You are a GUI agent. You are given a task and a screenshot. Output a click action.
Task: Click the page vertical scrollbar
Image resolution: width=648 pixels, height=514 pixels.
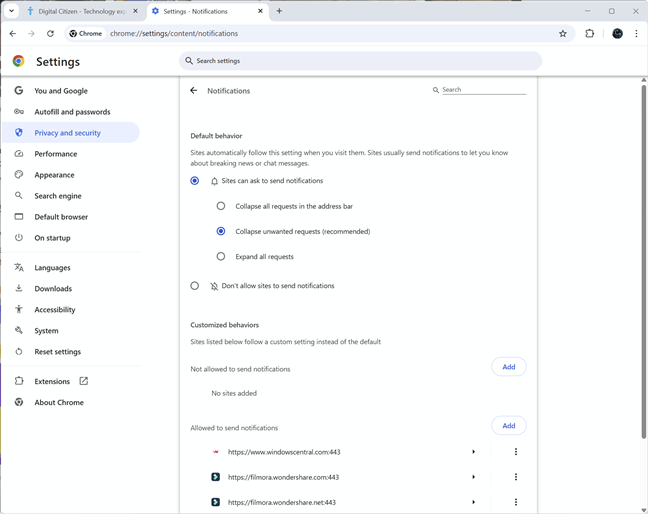(x=643, y=261)
